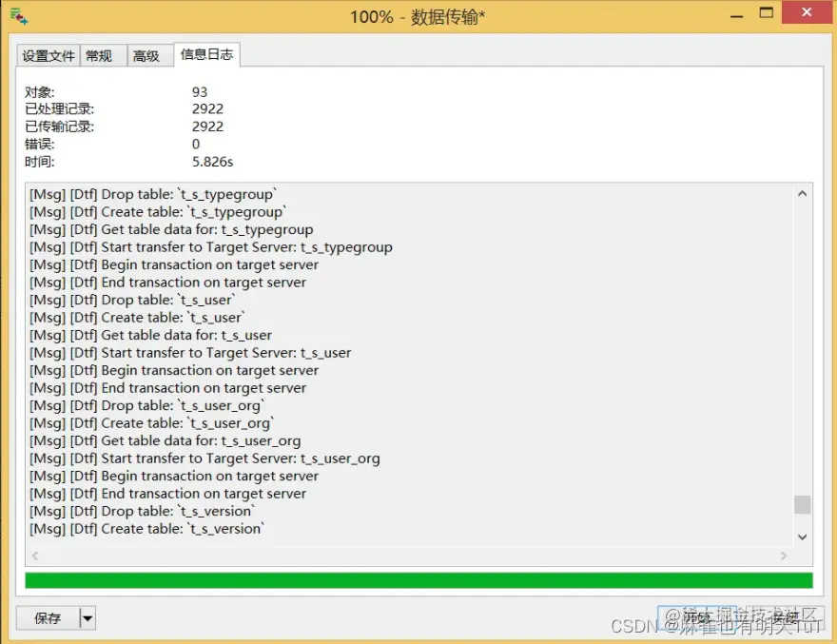Open the dropdown arrow next to 保存
This screenshot has height=644, width=837.
[88, 618]
